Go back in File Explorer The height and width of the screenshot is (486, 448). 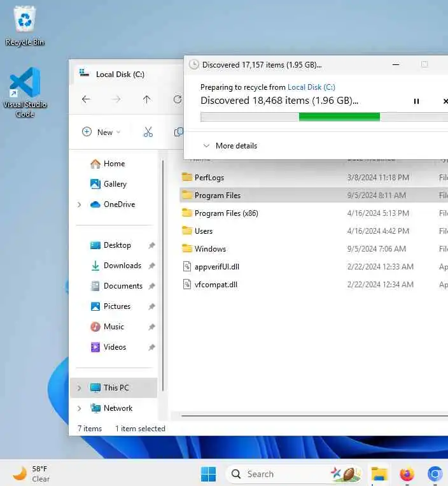click(x=86, y=99)
